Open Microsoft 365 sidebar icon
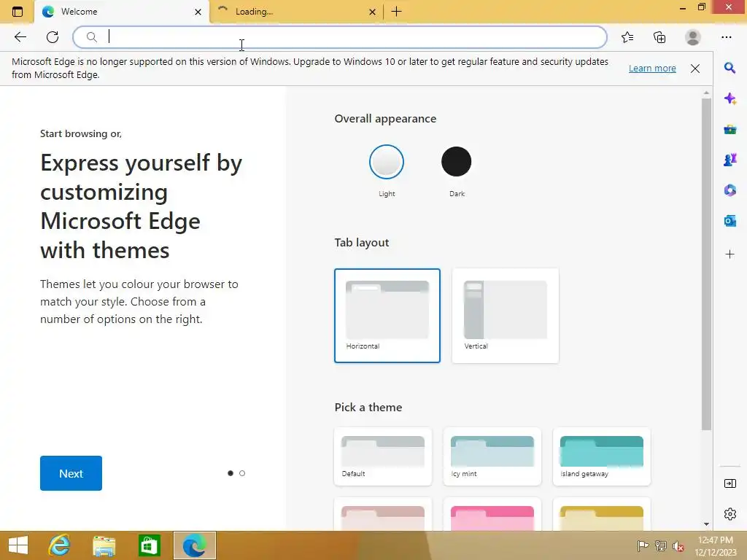The image size is (747, 560). pyautogui.click(x=729, y=190)
